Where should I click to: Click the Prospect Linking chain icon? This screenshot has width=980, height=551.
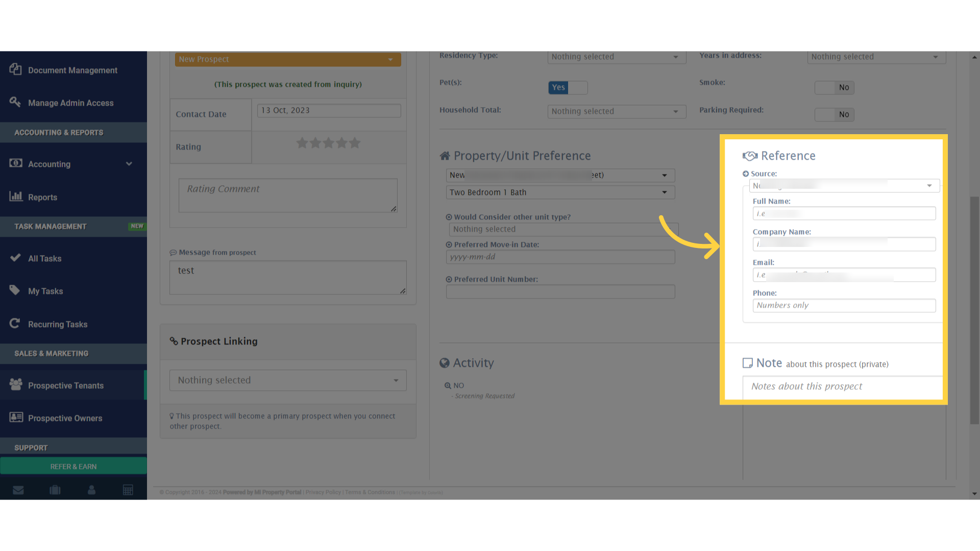174,341
